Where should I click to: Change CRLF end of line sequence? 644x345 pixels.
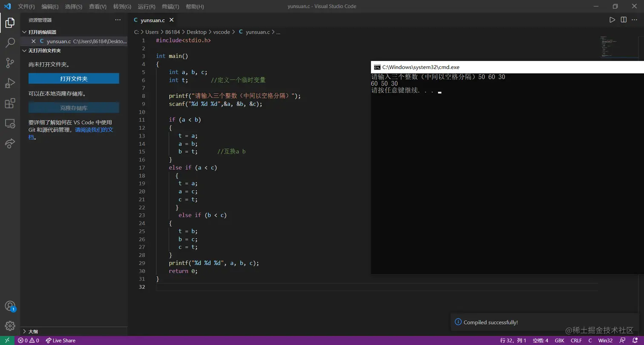point(576,340)
